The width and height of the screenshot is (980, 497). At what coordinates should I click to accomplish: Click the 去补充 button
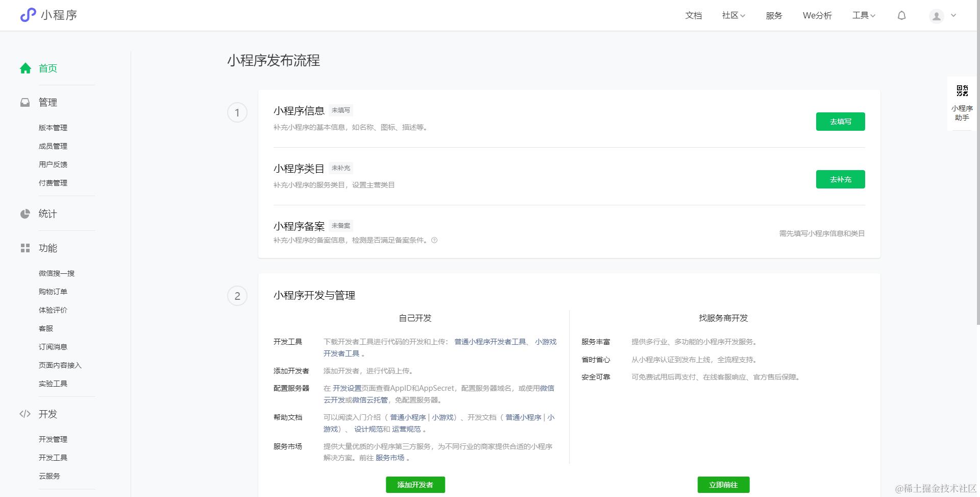(840, 179)
